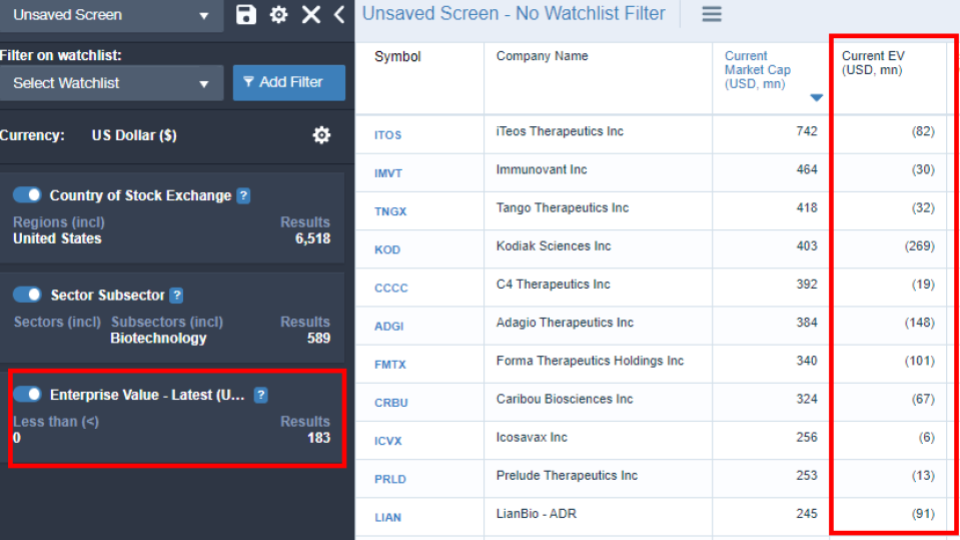Open screen settings gear in top toolbar

(x=279, y=14)
